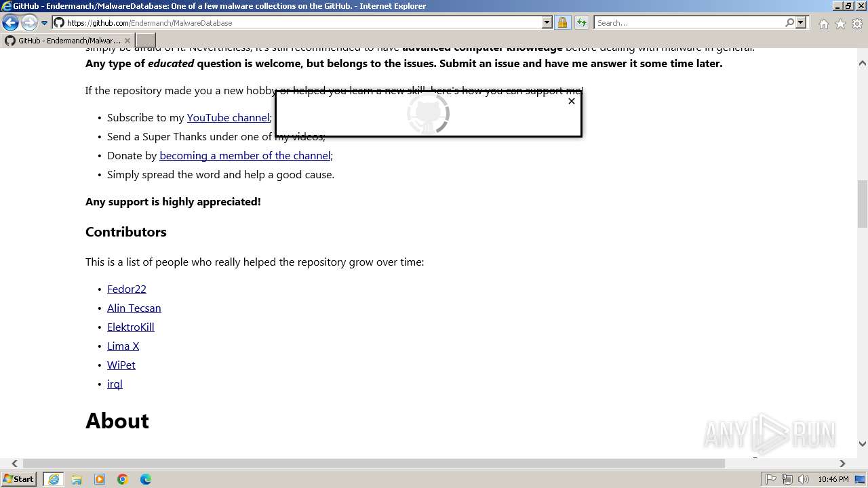Click the Contributors heading text

pyautogui.click(x=126, y=232)
